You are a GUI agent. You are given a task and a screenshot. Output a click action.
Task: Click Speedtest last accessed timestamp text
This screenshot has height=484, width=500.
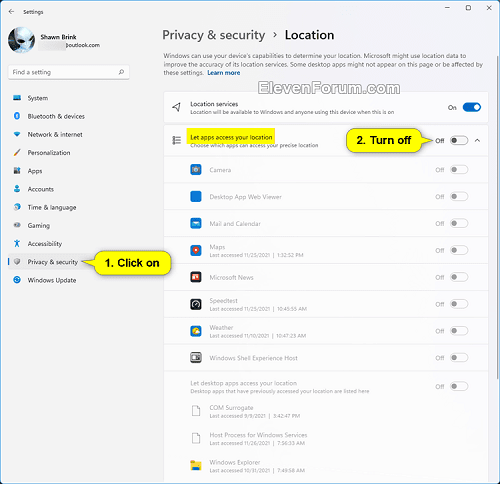click(258, 309)
